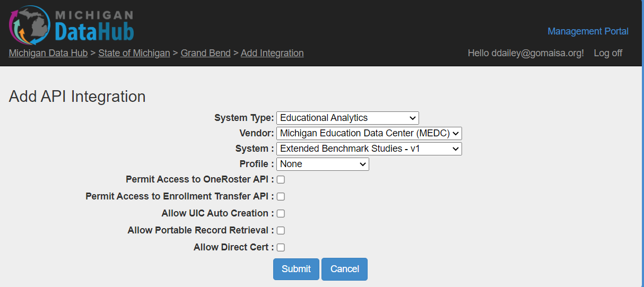Screen dimensions: 644x287
Task: Click the Hello ddailey@gomaisa.org greeting text
Action: pyautogui.click(x=526, y=53)
